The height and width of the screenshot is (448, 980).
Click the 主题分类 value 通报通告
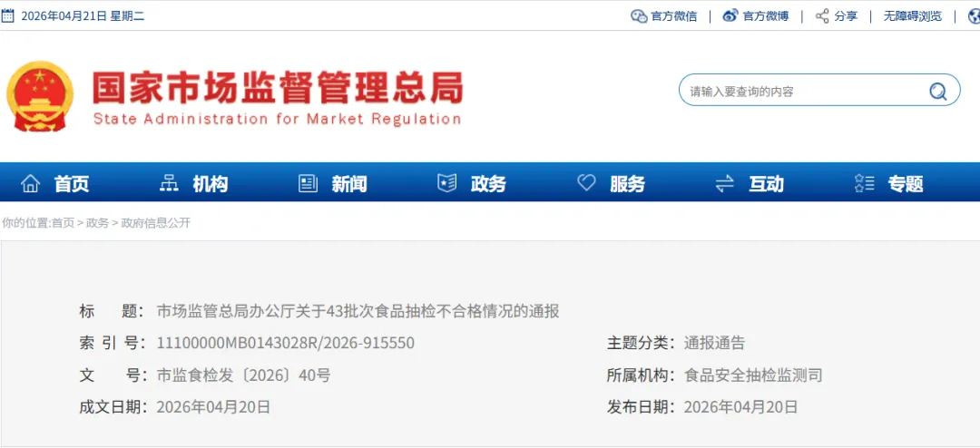click(714, 343)
